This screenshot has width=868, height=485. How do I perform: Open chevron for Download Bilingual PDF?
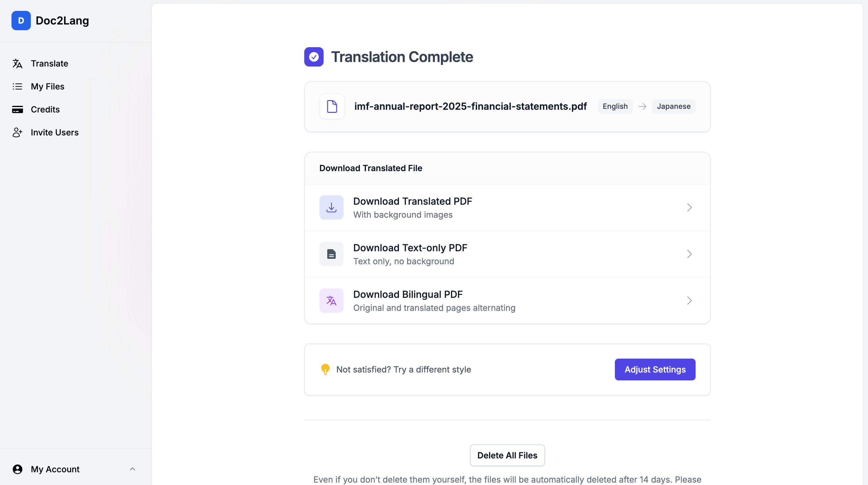(689, 301)
